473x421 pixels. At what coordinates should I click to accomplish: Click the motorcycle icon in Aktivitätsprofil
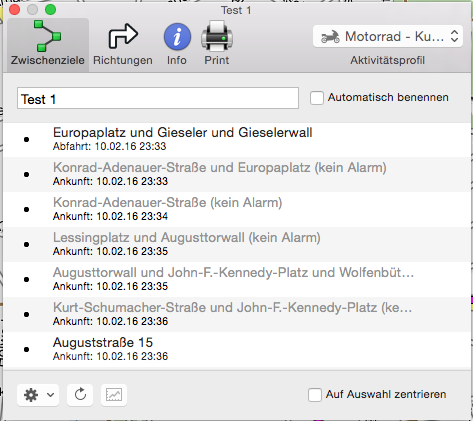[330, 36]
